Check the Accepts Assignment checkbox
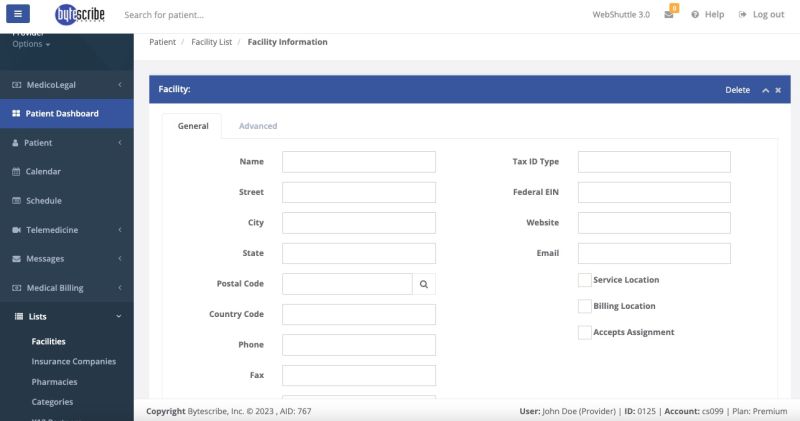The image size is (800, 421). point(584,332)
